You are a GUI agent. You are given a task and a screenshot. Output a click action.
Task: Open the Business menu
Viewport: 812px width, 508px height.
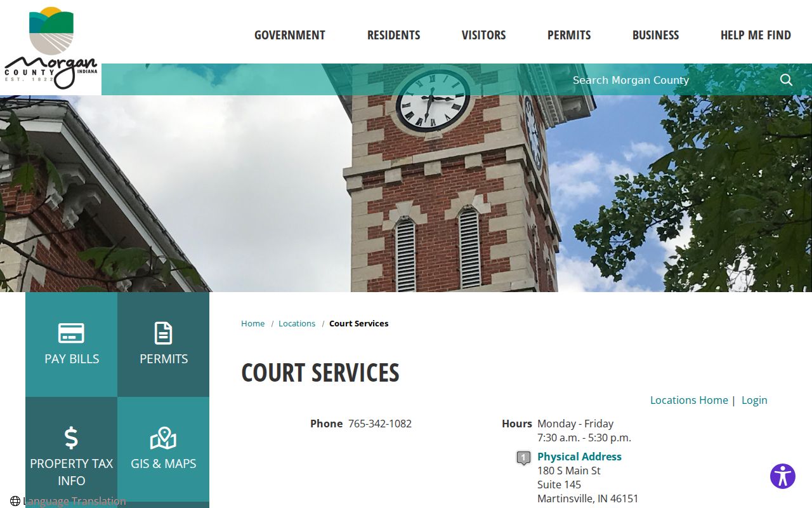(655, 36)
